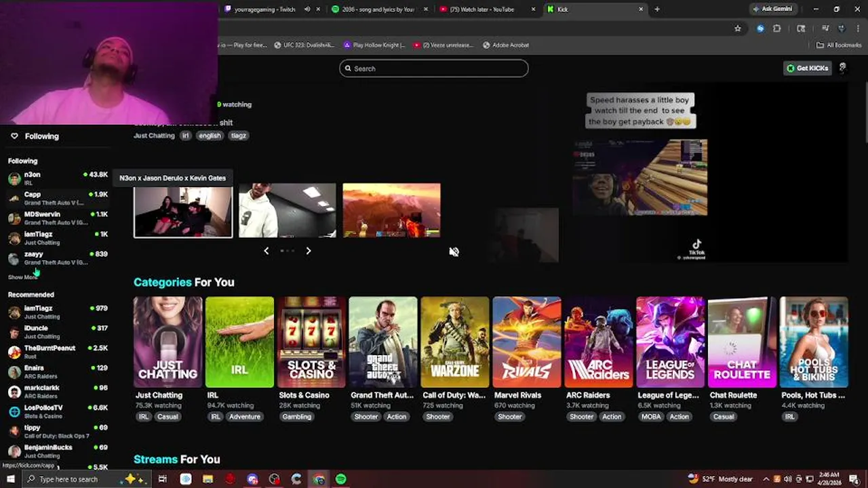Click the english tag under stream title

coord(210,136)
